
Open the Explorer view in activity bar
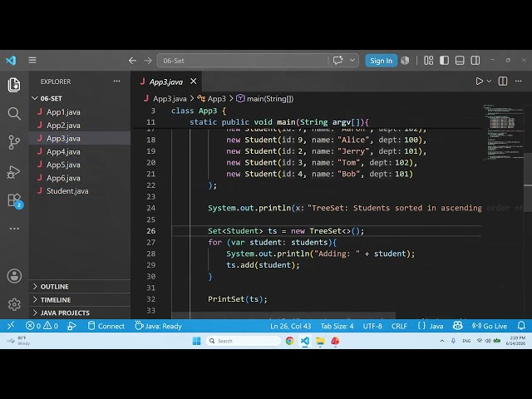click(14, 85)
